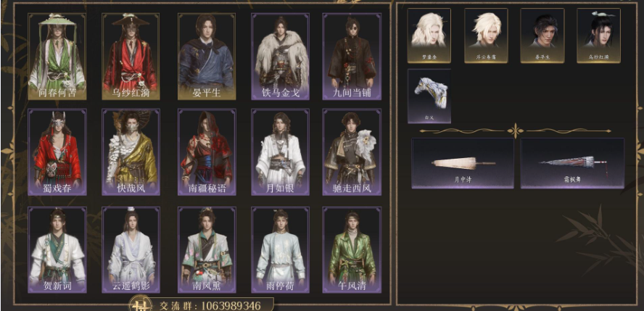Choose the 月如银 white robe outfit

click(280, 152)
